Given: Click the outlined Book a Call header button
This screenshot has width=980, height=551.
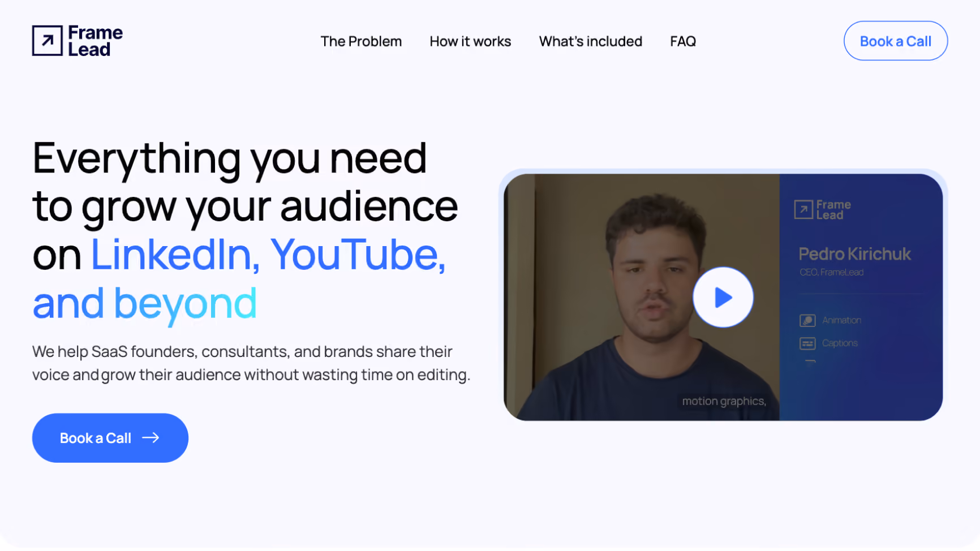Looking at the screenshot, I should (x=895, y=41).
